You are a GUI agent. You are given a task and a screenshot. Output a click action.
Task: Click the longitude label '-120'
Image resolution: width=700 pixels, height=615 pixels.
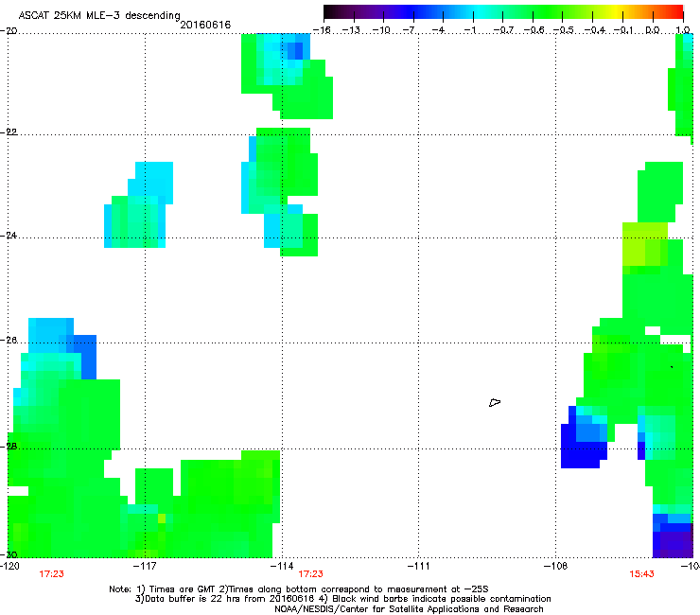pyautogui.click(x=9, y=566)
